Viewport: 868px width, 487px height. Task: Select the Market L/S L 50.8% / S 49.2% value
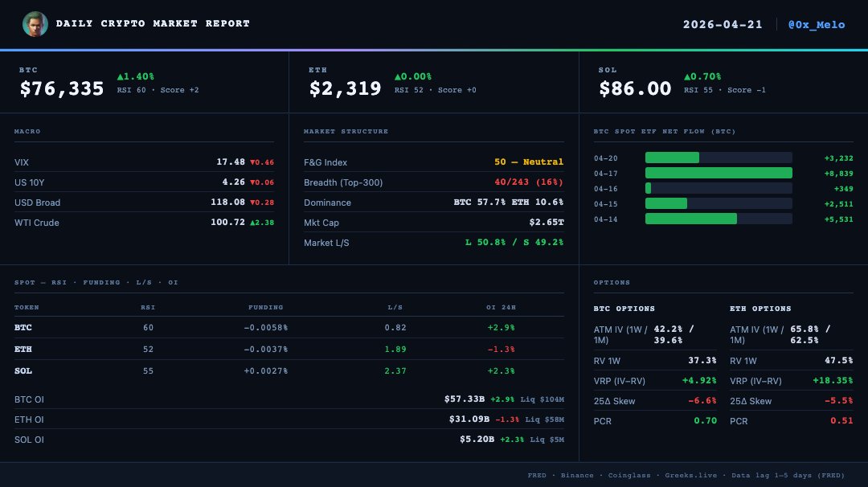point(514,242)
